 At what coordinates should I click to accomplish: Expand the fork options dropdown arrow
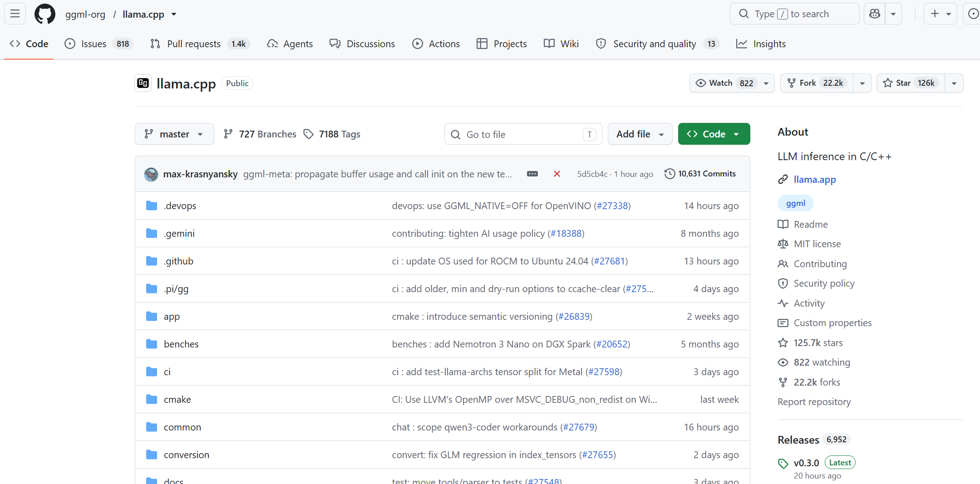(862, 83)
